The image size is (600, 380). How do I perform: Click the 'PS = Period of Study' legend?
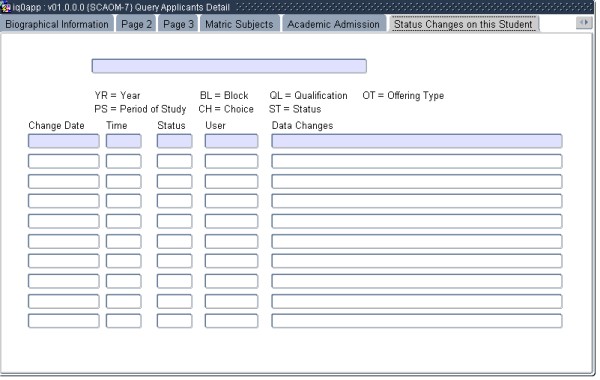tap(140, 109)
